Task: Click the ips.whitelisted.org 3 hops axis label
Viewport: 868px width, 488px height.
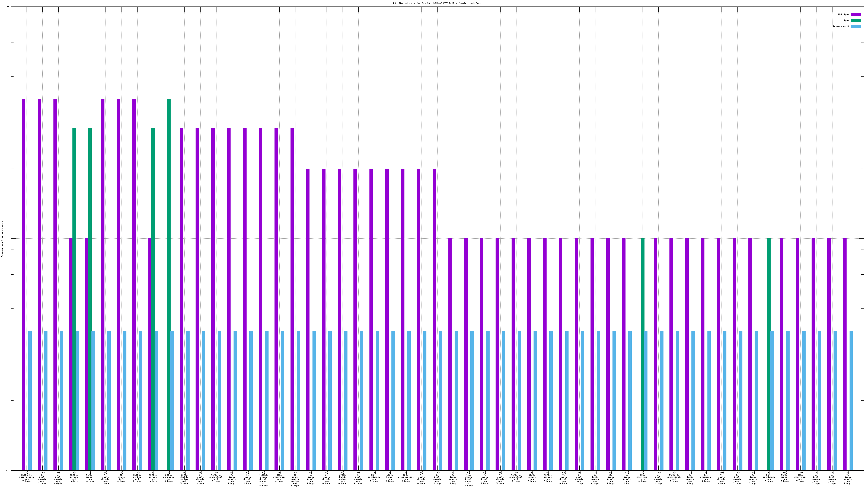Action: [405, 477]
